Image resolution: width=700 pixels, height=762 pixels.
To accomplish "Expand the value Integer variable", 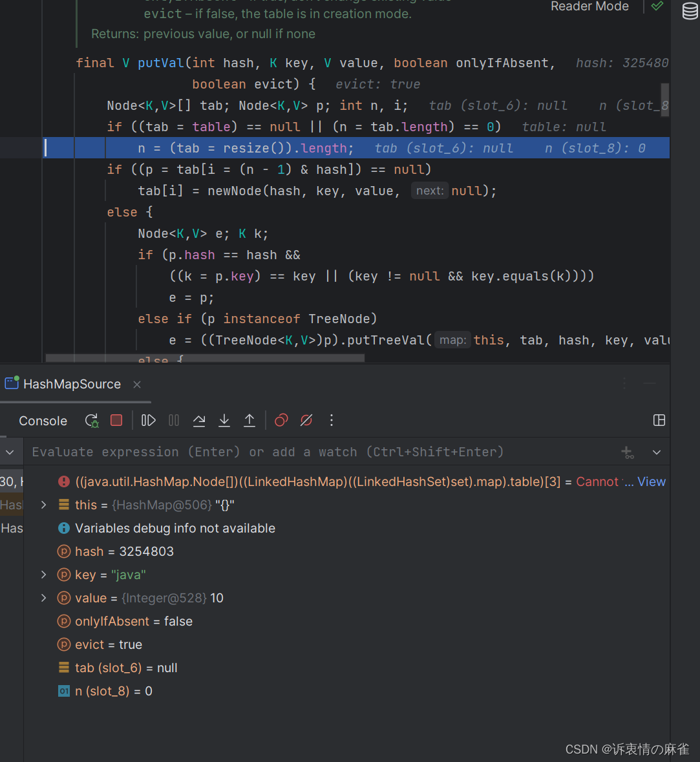I will point(44,598).
